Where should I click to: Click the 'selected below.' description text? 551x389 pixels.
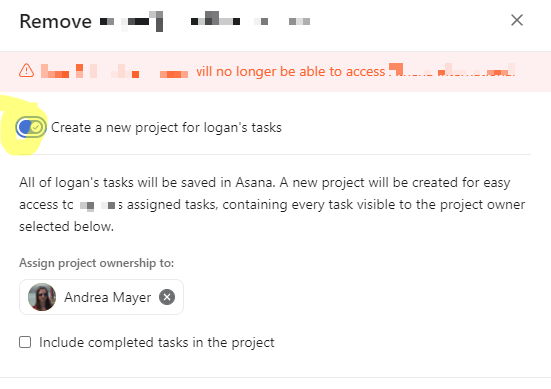point(66,227)
